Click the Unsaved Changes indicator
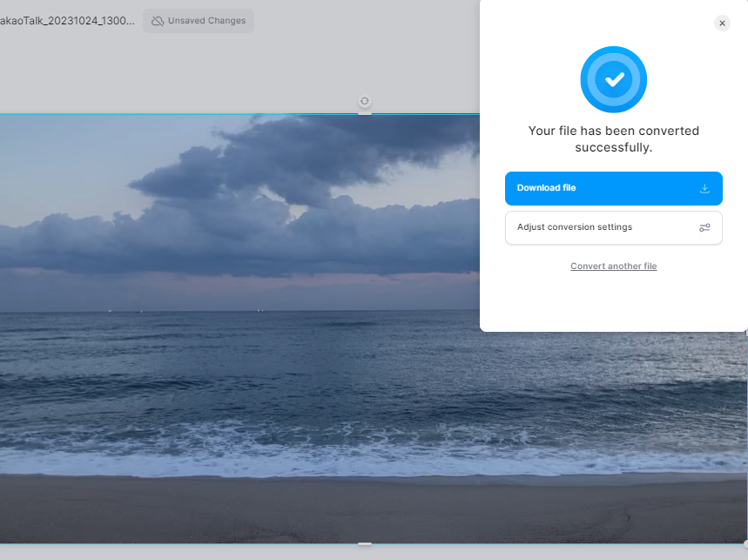The width and height of the screenshot is (748, 560). 199,21
